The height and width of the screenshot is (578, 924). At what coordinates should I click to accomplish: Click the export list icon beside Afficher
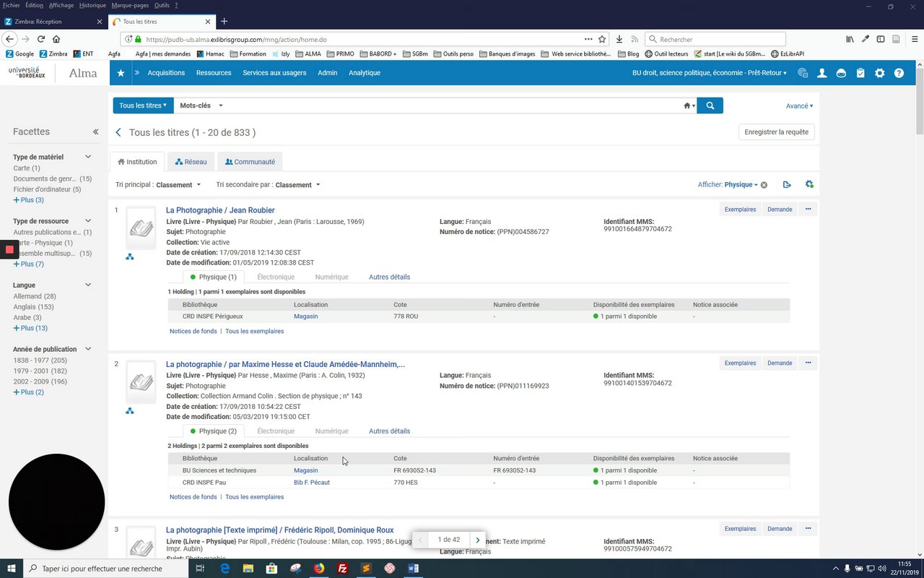787,185
